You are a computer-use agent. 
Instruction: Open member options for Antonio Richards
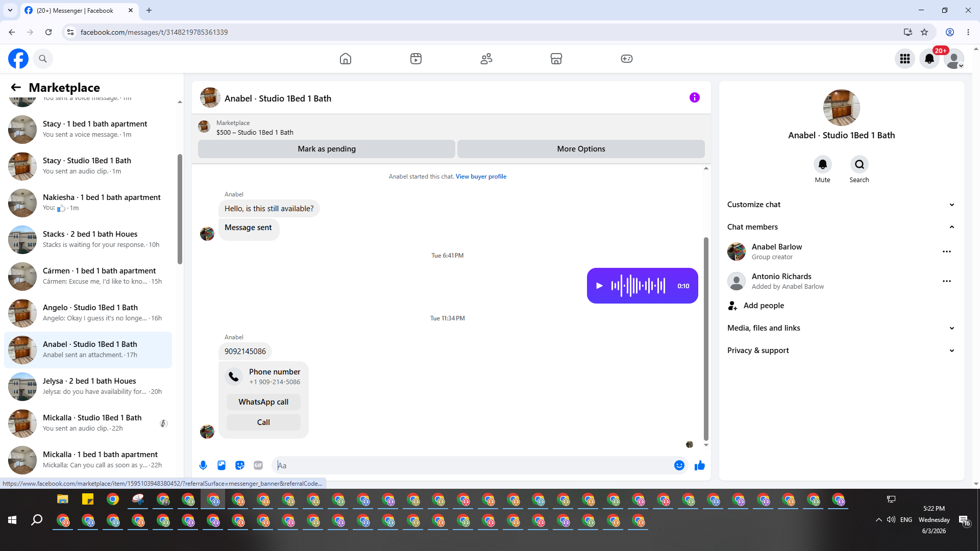[x=947, y=281]
